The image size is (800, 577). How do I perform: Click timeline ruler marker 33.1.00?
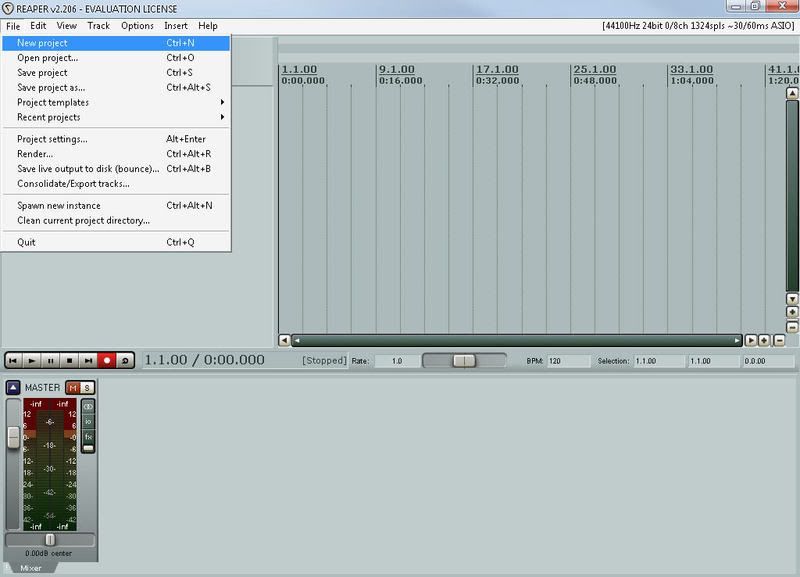point(691,69)
